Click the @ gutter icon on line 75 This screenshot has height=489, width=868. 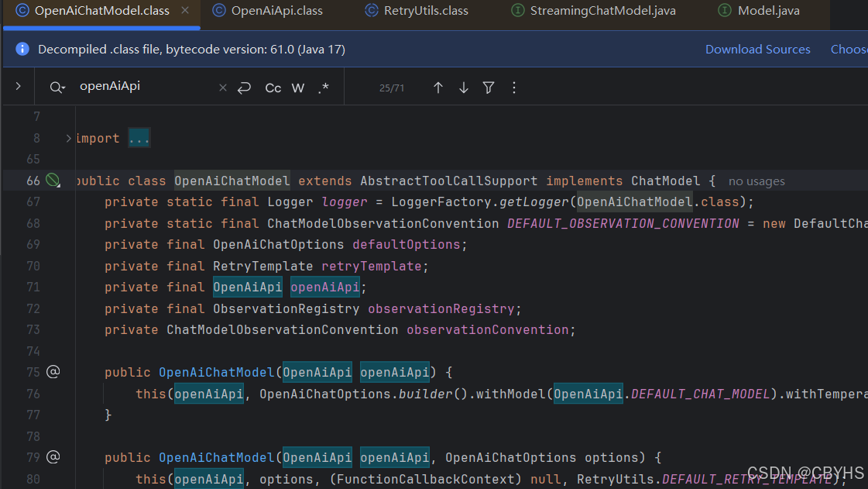pyautogui.click(x=53, y=372)
